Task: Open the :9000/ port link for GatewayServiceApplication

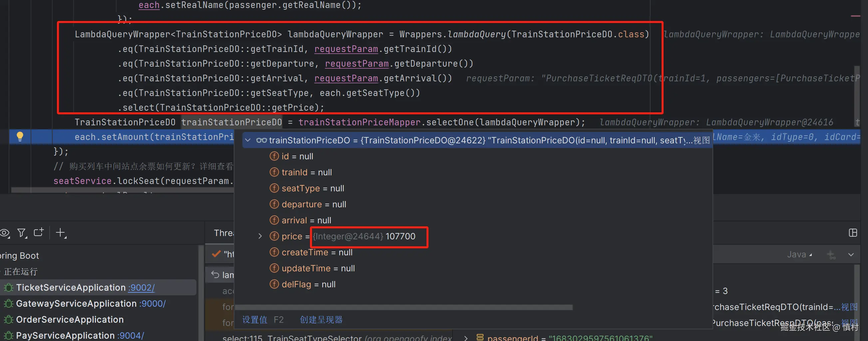Action: (x=152, y=304)
